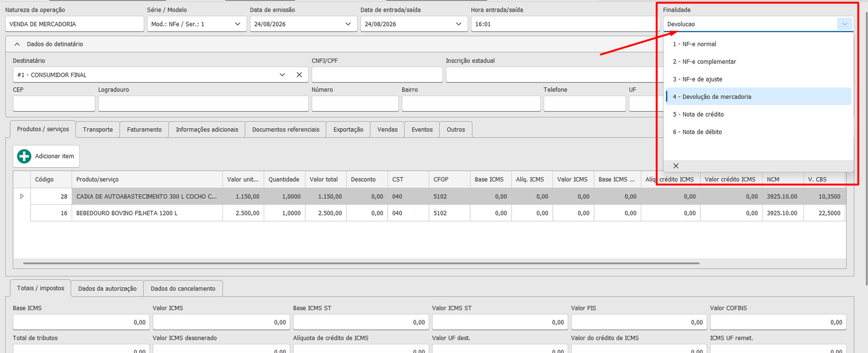Image resolution: width=868 pixels, height=353 pixels.
Task: Select option 1 - NF-e normal
Action: click(758, 44)
